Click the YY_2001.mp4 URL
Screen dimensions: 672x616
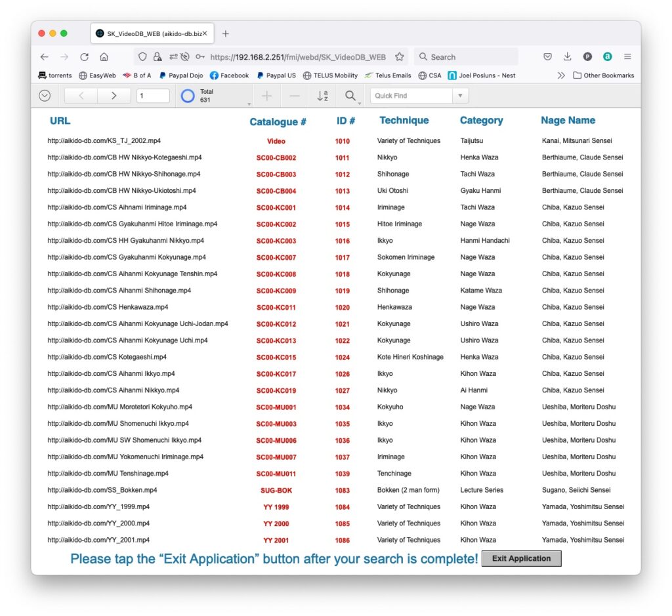pos(98,540)
